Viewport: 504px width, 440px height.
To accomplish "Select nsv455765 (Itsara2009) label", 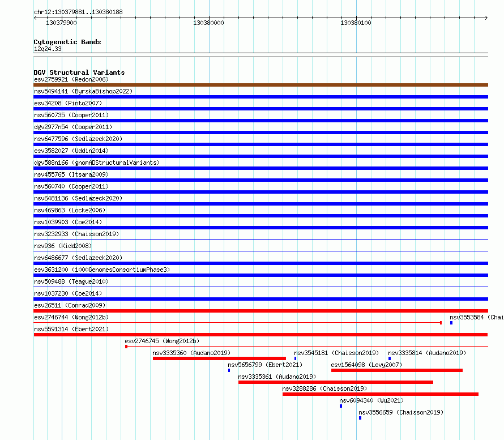I will click(71, 174).
